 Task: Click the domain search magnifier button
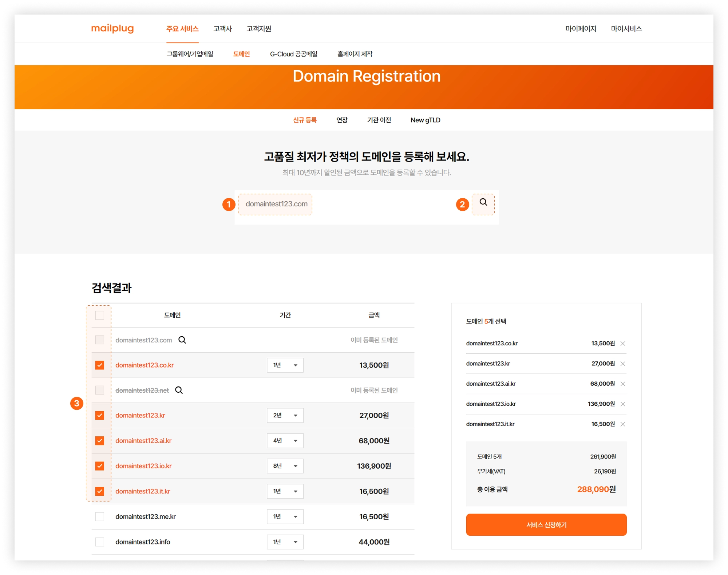[483, 202]
